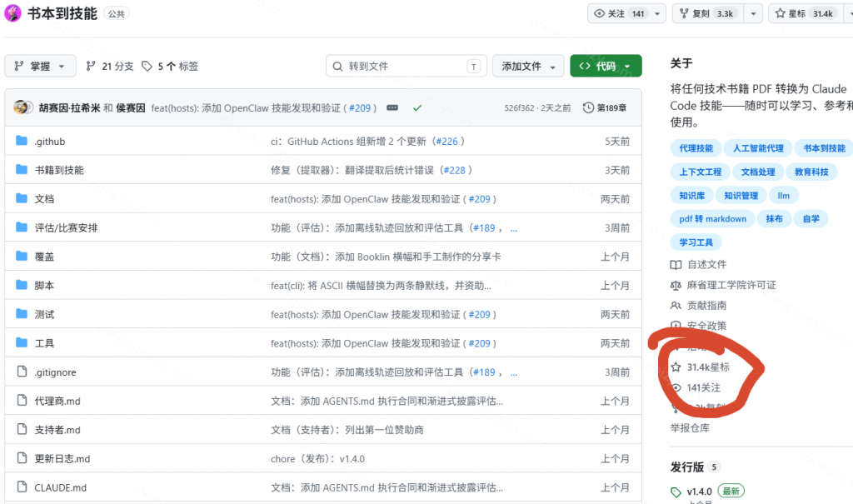This screenshot has width=853, height=504.
Task: Open the 21 分支 branches link
Action: click(109, 67)
